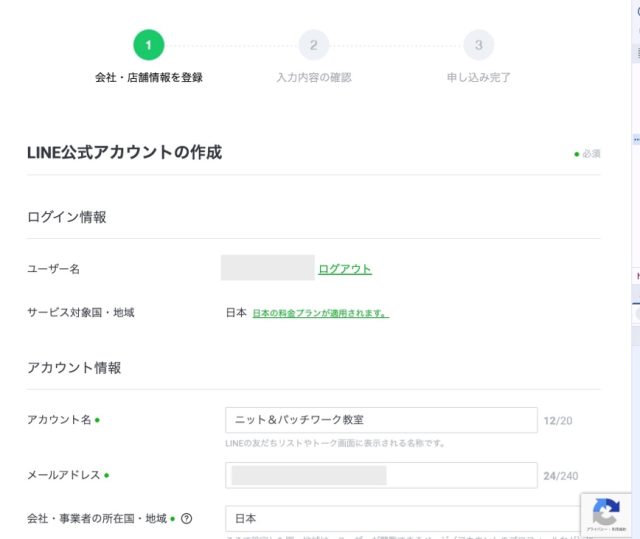Screen dimensions: 640x539
Task: Click the ユーザー名 label
Action: coord(53,269)
